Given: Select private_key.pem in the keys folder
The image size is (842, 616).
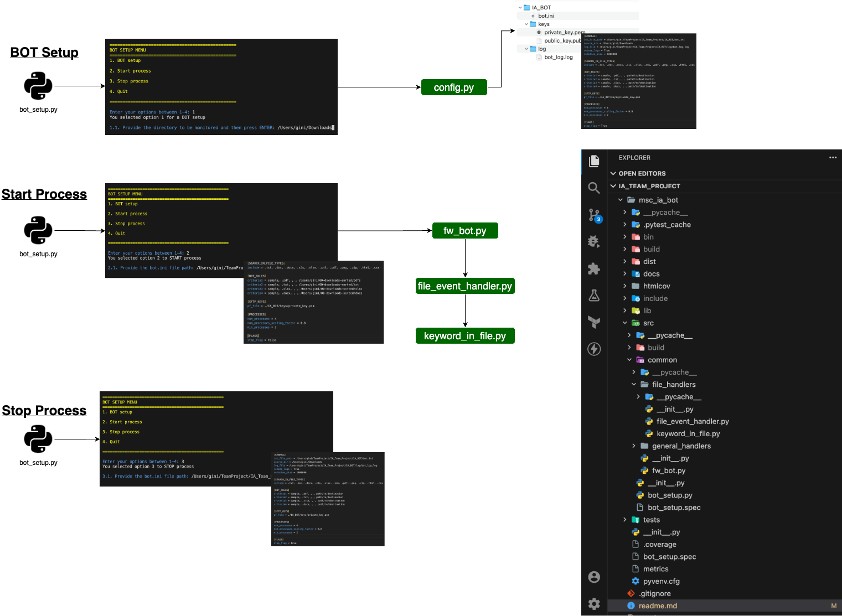Looking at the screenshot, I should click(565, 33).
